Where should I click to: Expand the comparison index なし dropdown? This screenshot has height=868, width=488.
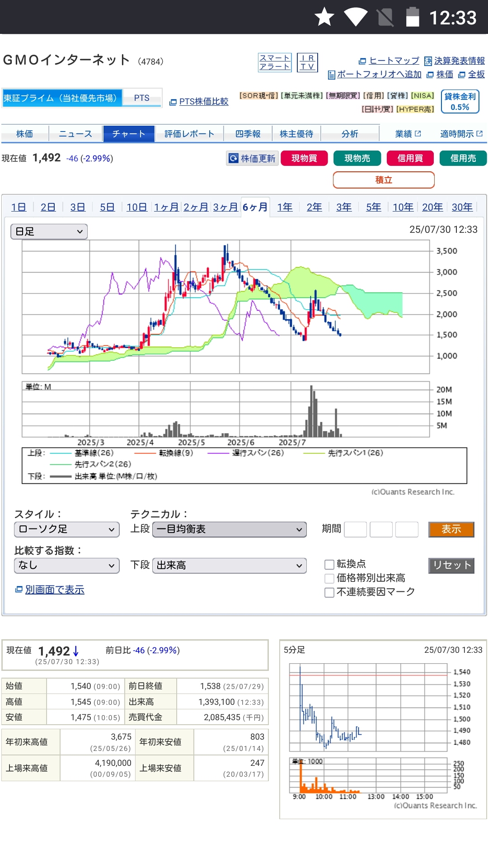pyautogui.click(x=67, y=566)
